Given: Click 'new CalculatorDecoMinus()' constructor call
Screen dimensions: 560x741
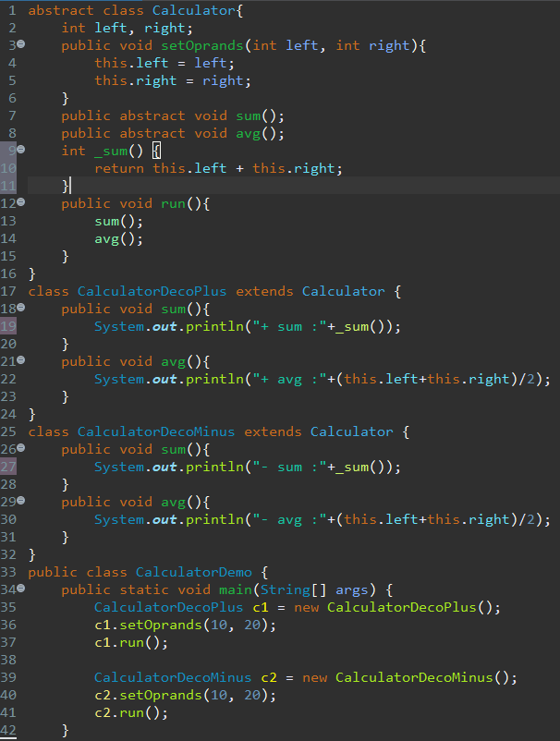Looking at the screenshot, I should [x=409, y=677].
